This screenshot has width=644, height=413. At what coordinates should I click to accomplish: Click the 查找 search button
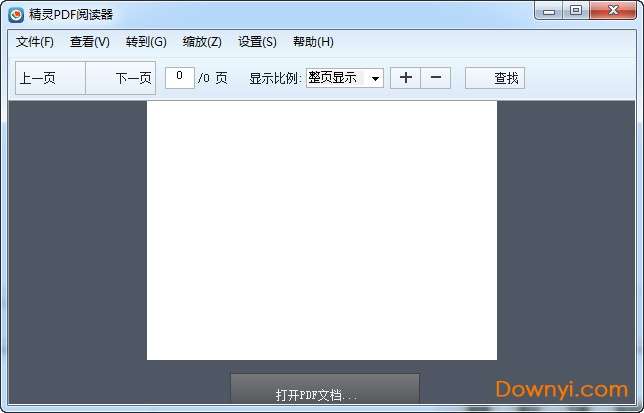tap(495, 78)
